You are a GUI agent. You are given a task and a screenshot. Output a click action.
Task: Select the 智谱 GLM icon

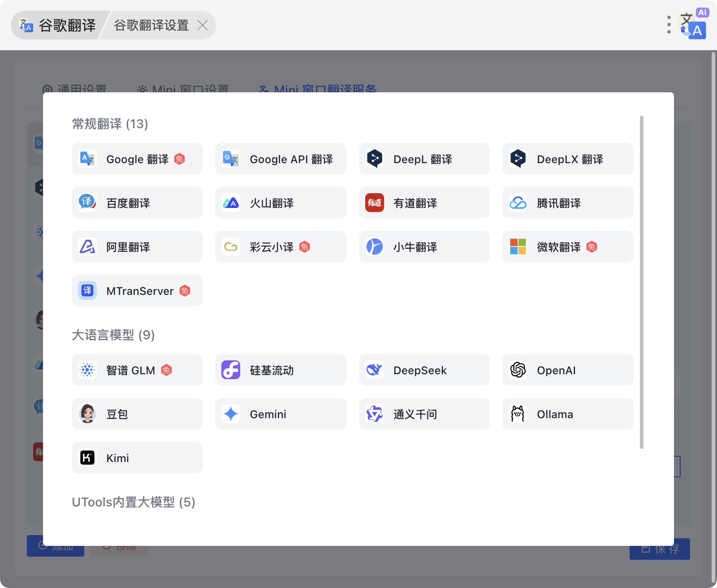click(87, 370)
